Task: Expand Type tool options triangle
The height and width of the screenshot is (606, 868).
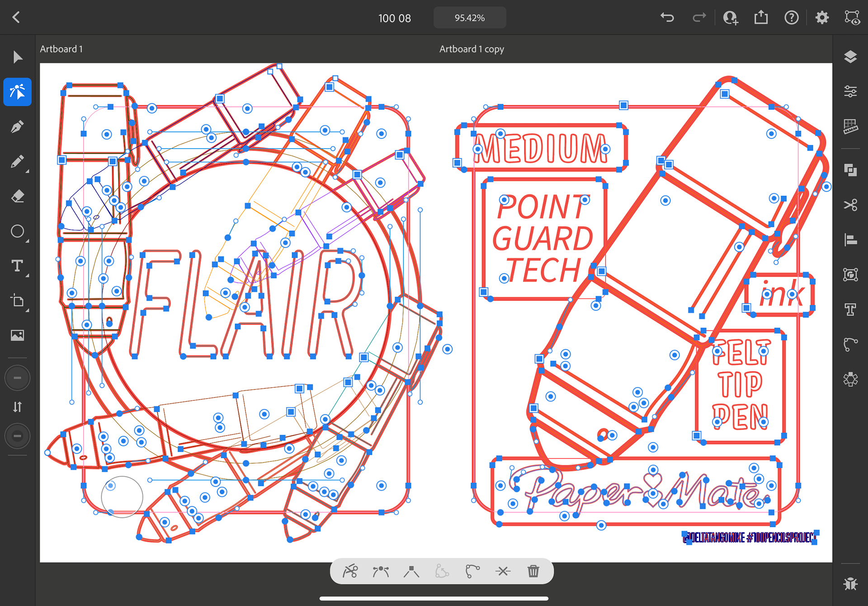Action: click(28, 276)
